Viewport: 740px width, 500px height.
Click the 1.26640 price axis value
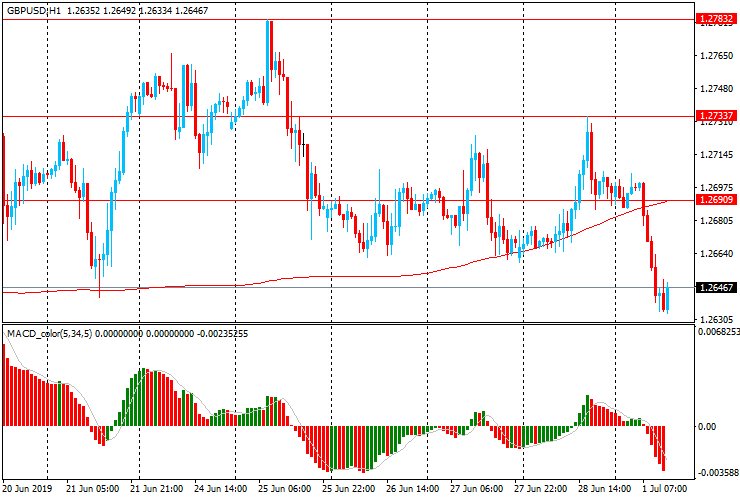[716, 254]
